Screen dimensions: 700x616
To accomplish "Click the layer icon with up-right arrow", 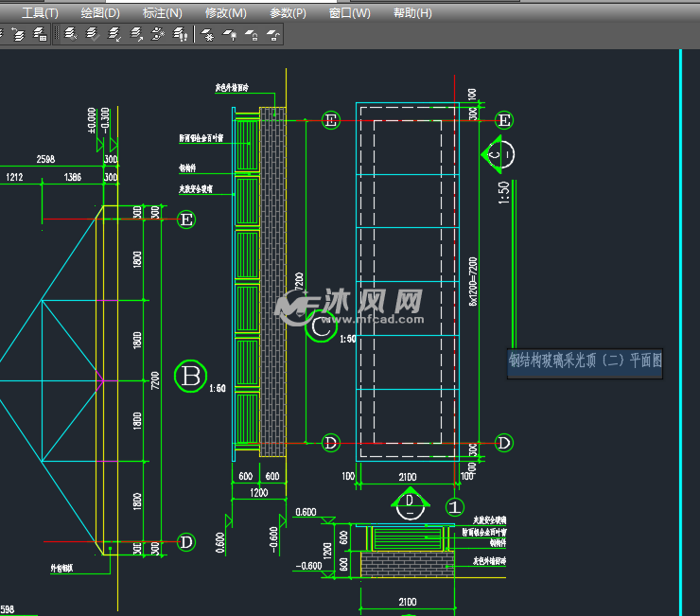I will (137, 35).
